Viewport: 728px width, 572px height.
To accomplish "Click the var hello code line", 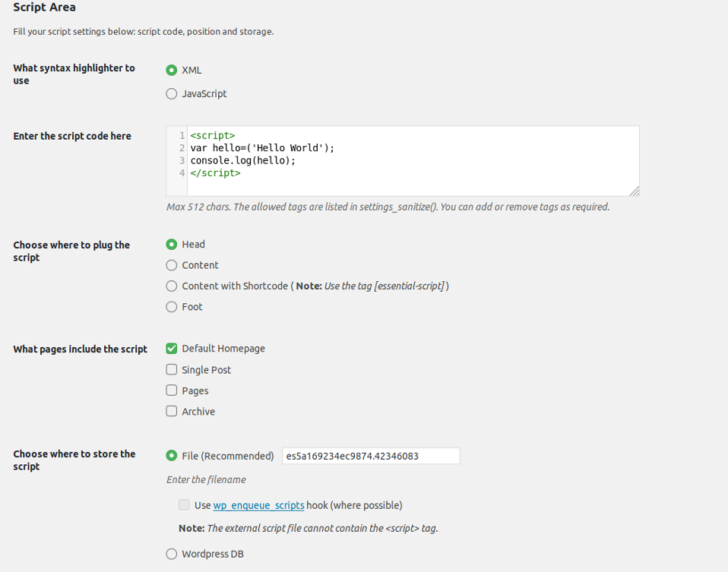I will click(262, 148).
